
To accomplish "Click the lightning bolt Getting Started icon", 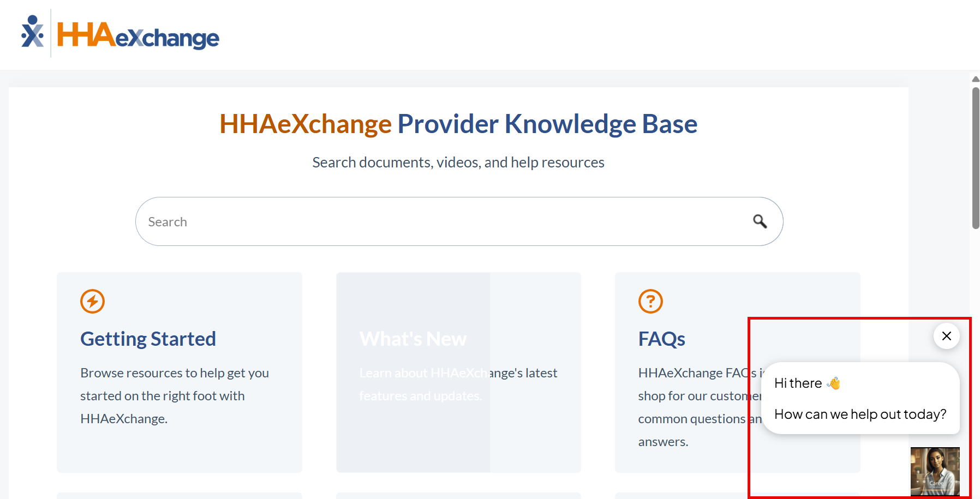I will (x=92, y=301).
